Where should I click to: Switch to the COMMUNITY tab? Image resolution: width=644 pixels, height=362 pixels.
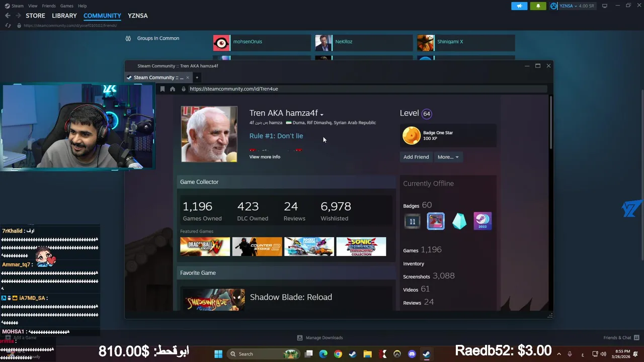(102, 16)
